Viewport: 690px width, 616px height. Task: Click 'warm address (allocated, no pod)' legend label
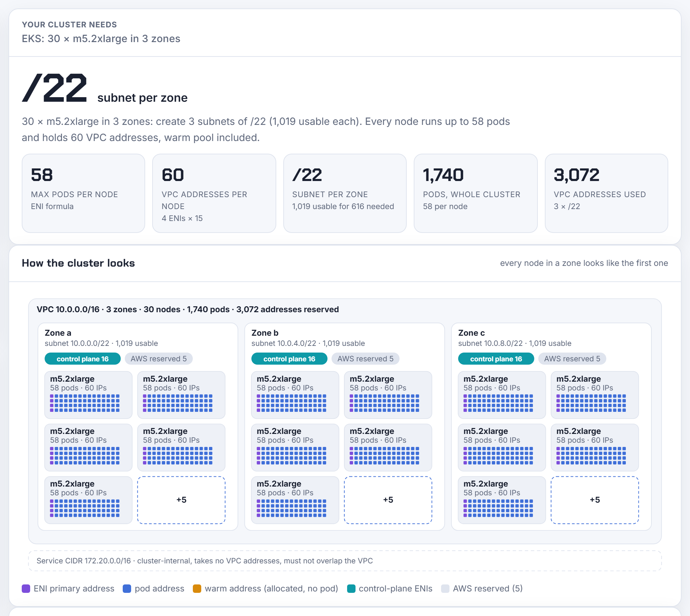click(271, 589)
